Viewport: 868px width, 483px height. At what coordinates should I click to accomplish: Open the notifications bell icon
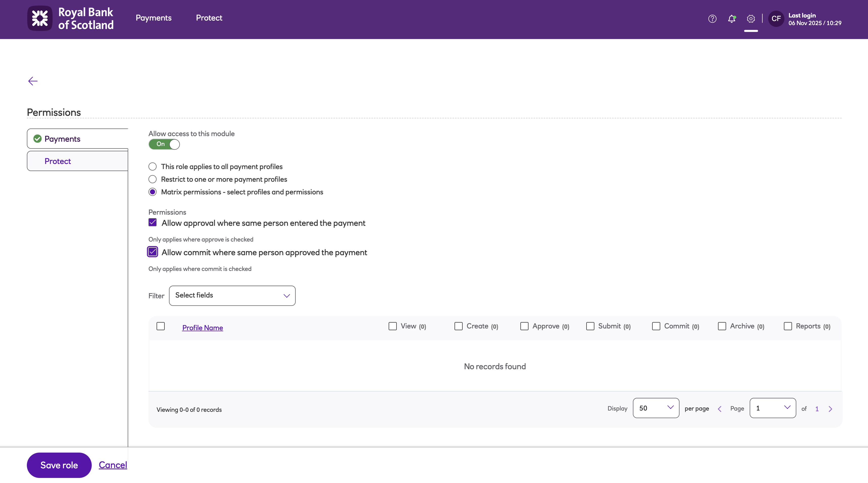point(731,18)
